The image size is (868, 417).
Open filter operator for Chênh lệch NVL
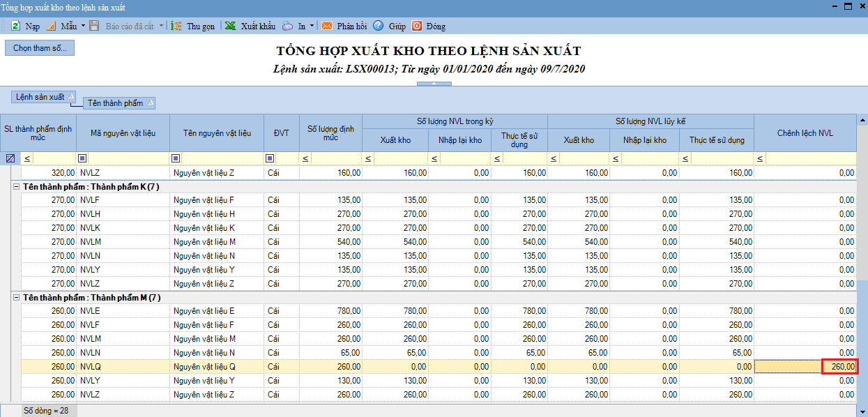point(760,159)
